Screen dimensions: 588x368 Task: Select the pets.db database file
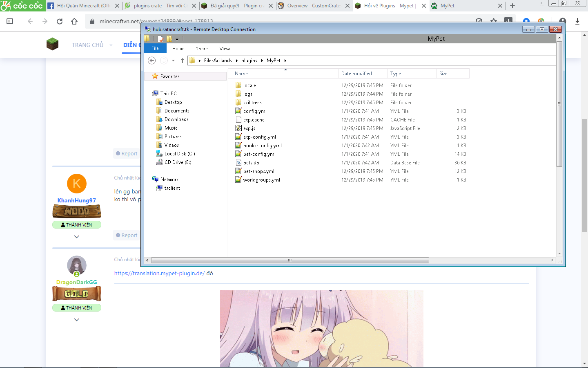coord(251,163)
